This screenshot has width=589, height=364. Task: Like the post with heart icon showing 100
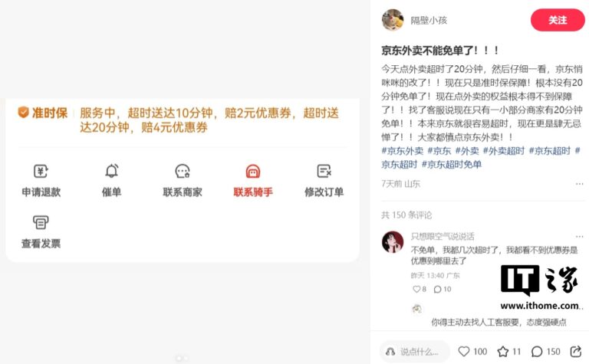(464, 351)
